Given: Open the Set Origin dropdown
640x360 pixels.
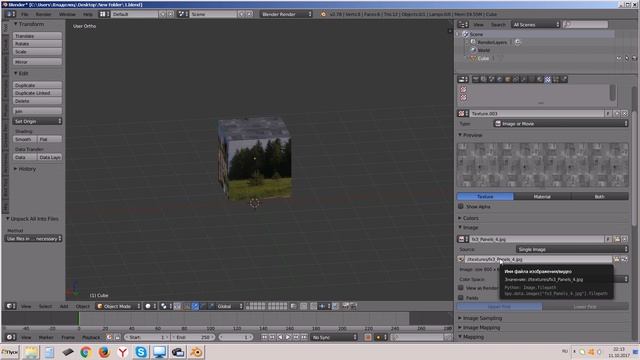Looking at the screenshot, I should (x=37, y=121).
